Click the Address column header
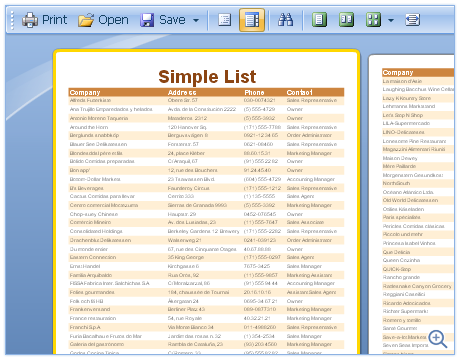The height and width of the screenshot is (360, 460). tap(182, 92)
